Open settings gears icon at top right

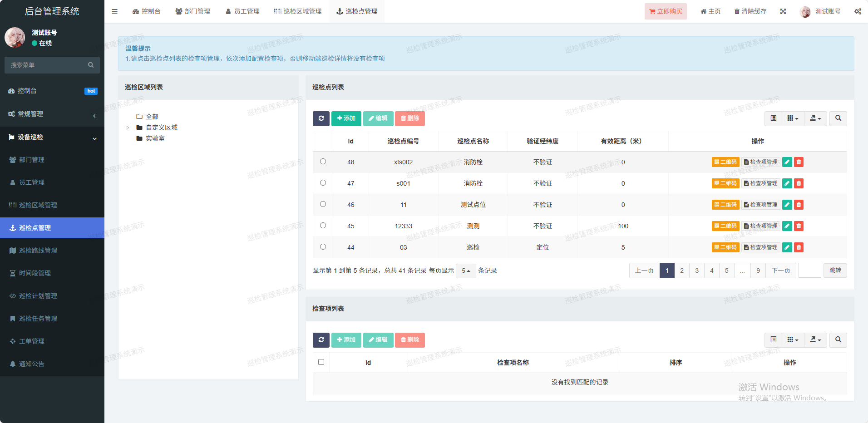(x=858, y=11)
